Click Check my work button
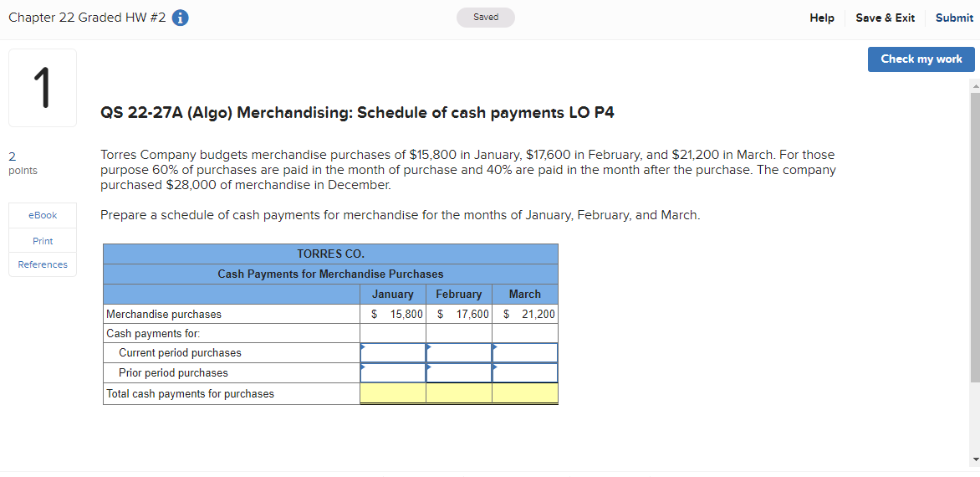This screenshot has width=980, height=477. coord(921,59)
